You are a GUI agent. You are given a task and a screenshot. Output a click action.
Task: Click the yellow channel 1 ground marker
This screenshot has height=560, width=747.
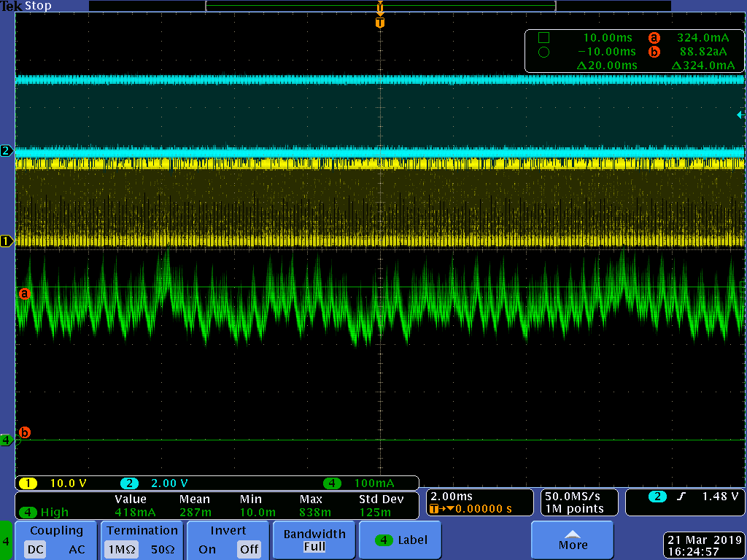pyautogui.click(x=7, y=241)
